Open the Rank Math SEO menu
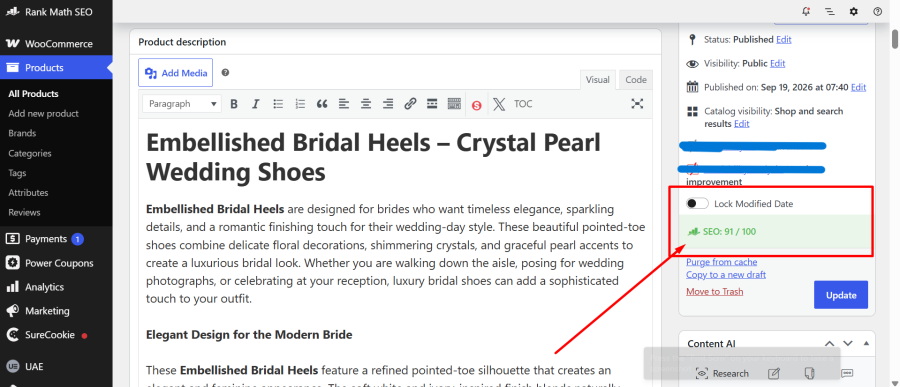Viewport: 900px width, 387px height. (56, 12)
